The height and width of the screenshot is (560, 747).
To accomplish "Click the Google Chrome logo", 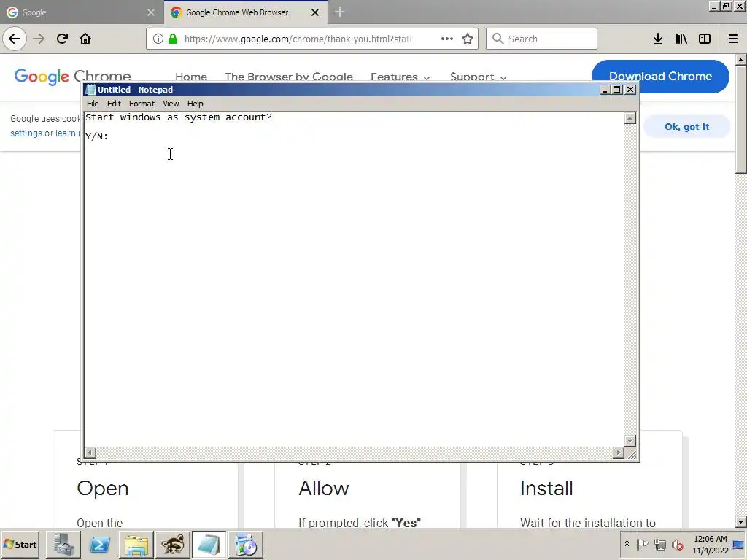I will point(72,76).
